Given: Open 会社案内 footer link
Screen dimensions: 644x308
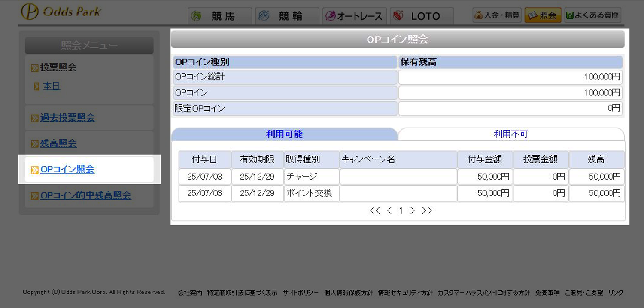Looking at the screenshot, I should 190,293.
